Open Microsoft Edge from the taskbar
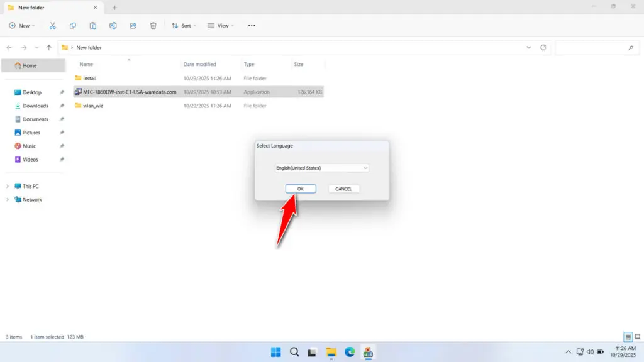Viewport: 644px width, 362px height. pos(350,352)
